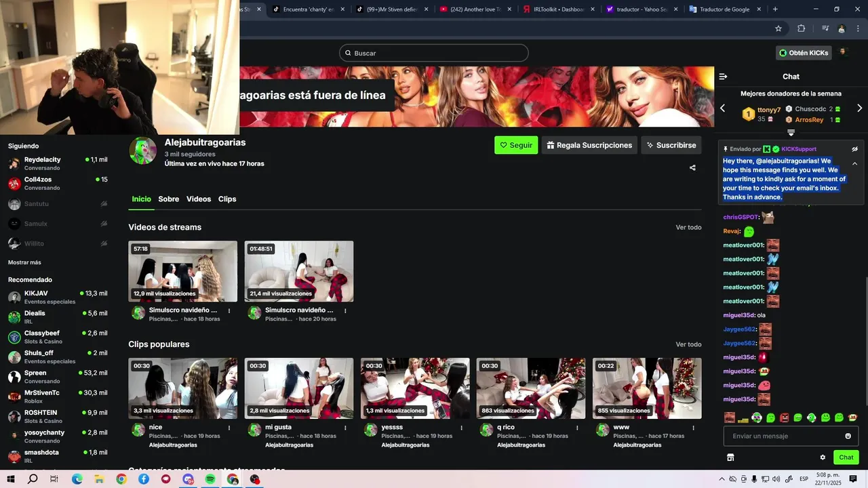Open MrStivenTc recommended channel

[x=58, y=396]
